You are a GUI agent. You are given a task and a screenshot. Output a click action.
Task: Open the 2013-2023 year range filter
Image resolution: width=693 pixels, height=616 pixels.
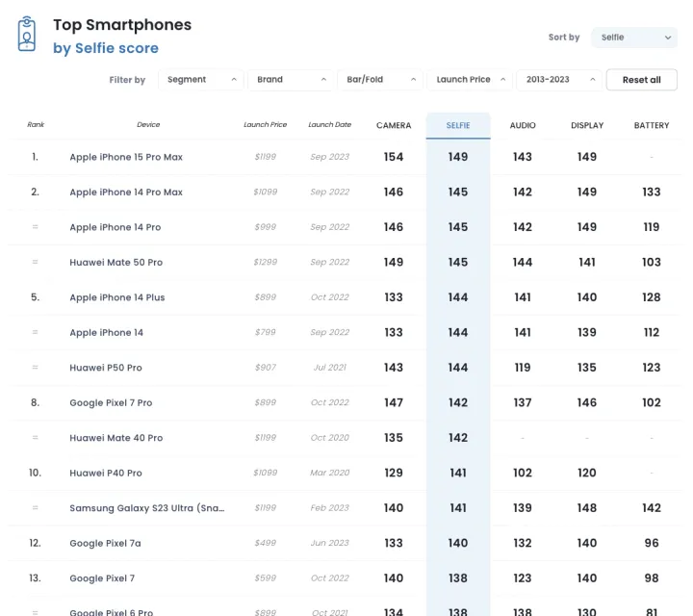(559, 80)
